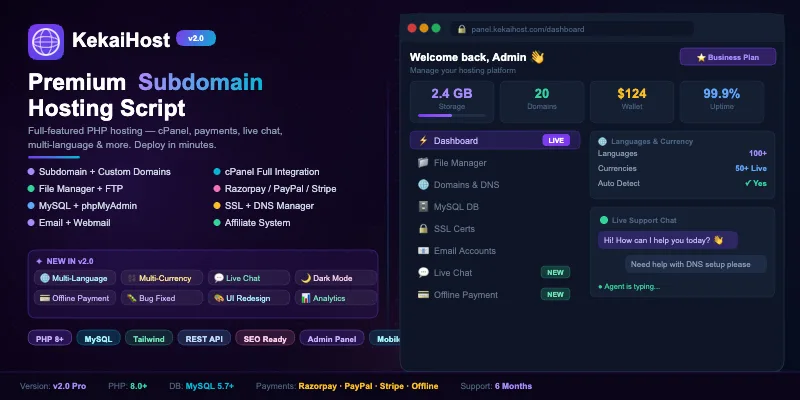Click the SEO Ready tag pill
The image size is (800, 400).
[265, 339]
